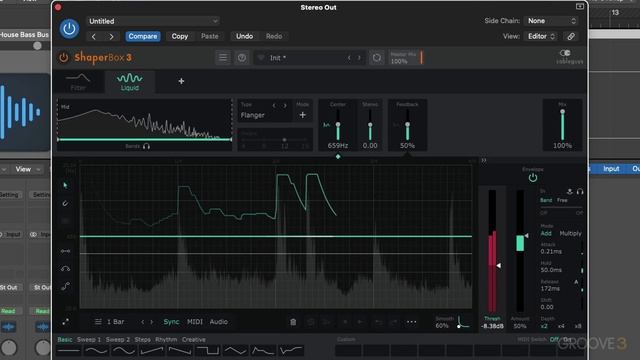Click the Release value 172ms
This screenshot has height=360, width=640.
tap(550, 289)
